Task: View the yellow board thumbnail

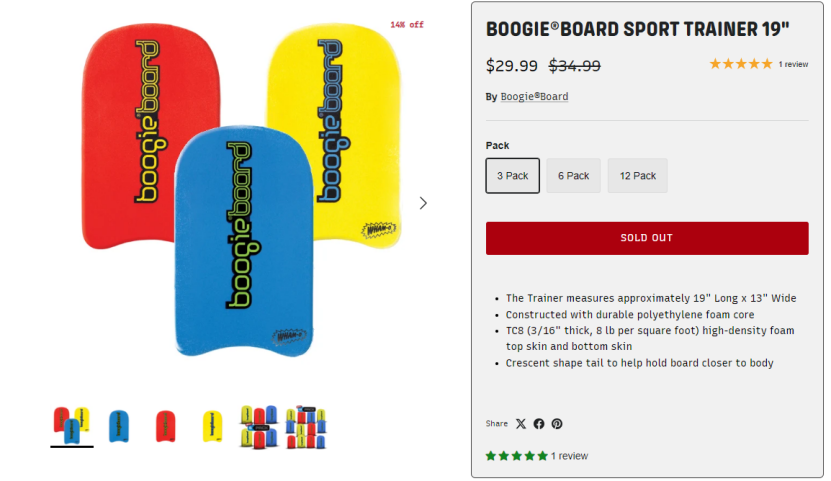Action: pyautogui.click(x=213, y=426)
